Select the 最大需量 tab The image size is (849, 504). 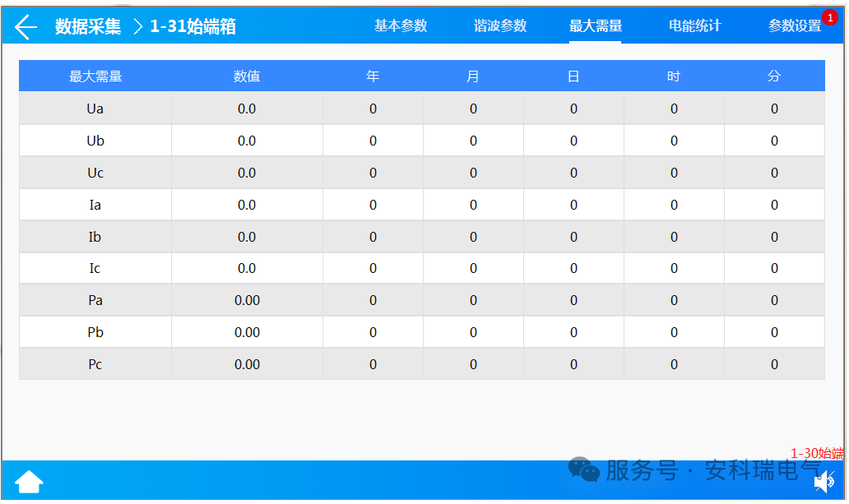point(595,25)
